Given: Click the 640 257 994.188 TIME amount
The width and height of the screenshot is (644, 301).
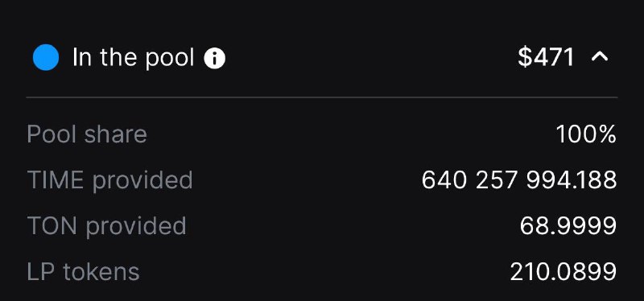Looking at the screenshot, I should pos(519,180).
